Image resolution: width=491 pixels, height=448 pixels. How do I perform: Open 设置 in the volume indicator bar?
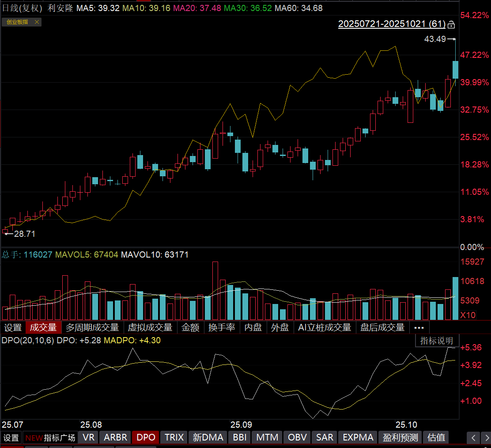coord(13,327)
